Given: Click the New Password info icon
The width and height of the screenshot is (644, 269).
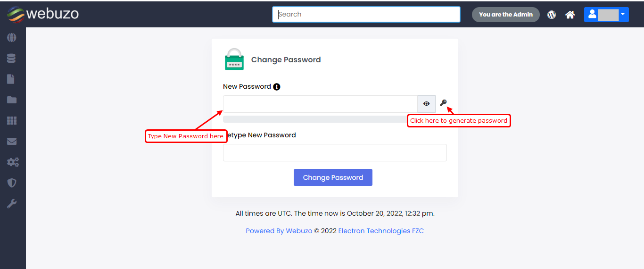Looking at the screenshot, I should (277, 87).
